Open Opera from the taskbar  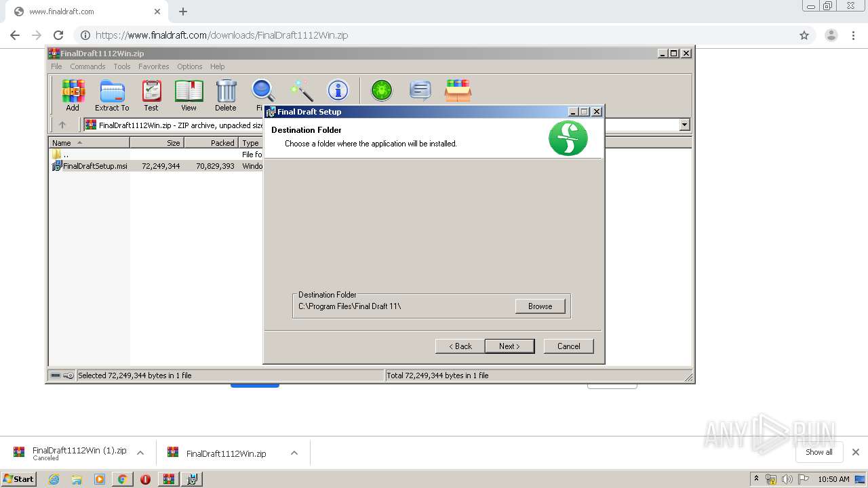click(145, 479)
